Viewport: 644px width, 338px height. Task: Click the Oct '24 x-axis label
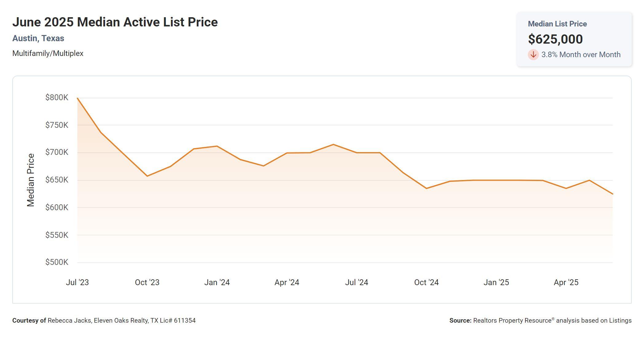[x=426, y=282]
